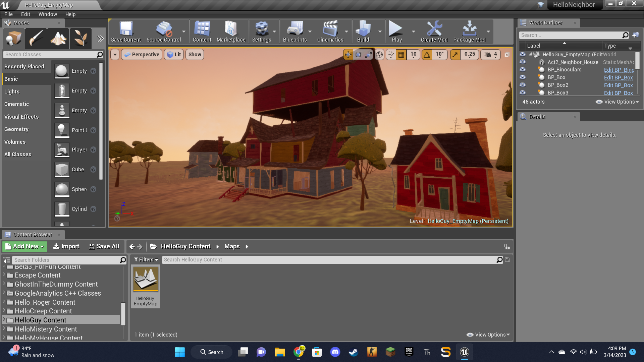The height and width of the screenshot is (362, 644).
Task: Expand more Modes with double chevron
Action: click(x=100, y=39)
